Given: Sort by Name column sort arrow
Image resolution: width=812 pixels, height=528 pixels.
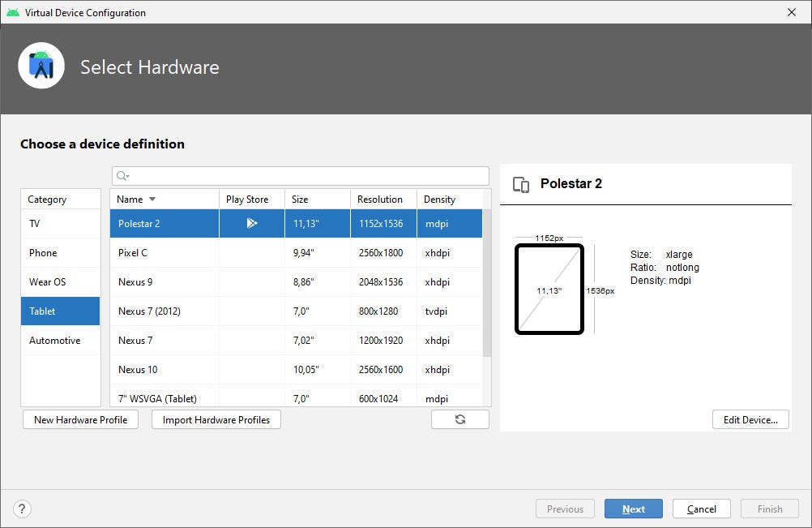Looking at the screenshot, I should coord(152,200).
